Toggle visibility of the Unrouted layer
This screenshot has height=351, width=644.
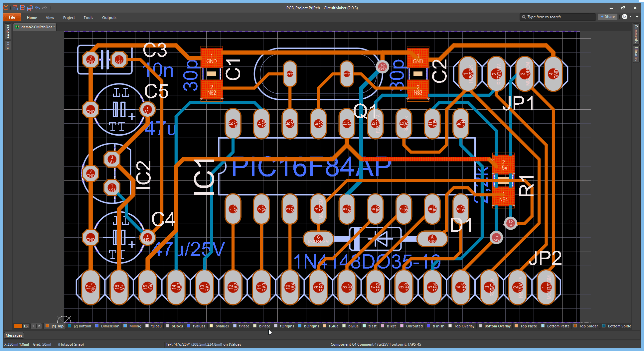(414, 326)
